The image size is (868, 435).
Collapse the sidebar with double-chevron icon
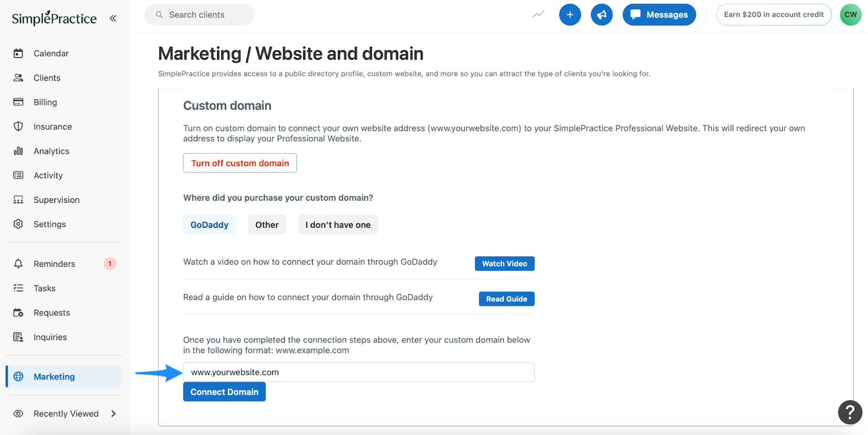pyautogui.click(x=113, y=18)
